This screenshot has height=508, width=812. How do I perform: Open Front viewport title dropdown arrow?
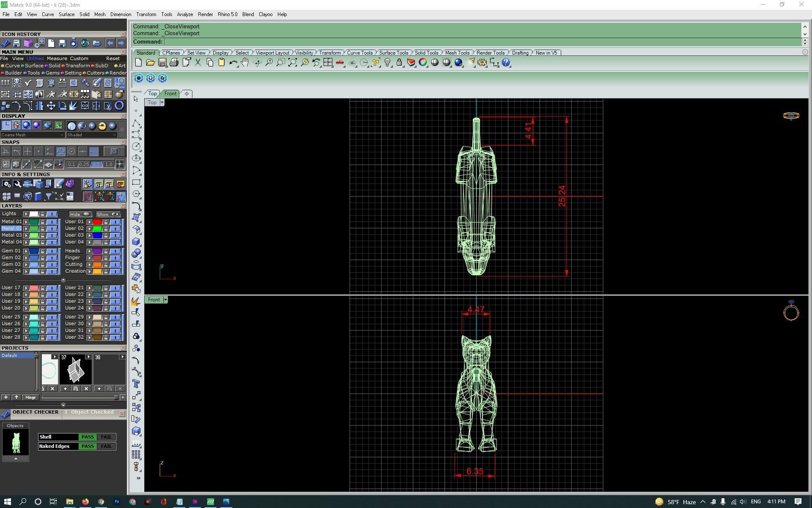165,300
